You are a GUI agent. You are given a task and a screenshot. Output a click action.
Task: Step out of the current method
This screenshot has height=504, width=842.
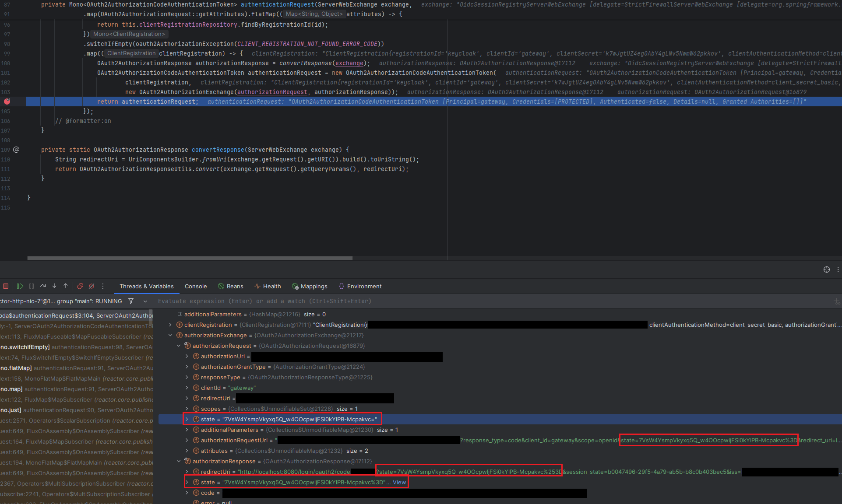65,286
